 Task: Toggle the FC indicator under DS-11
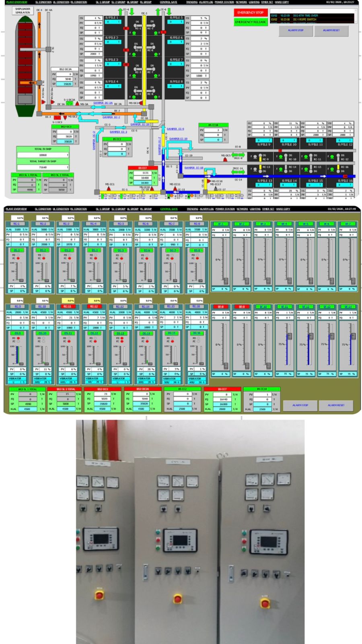69,342
